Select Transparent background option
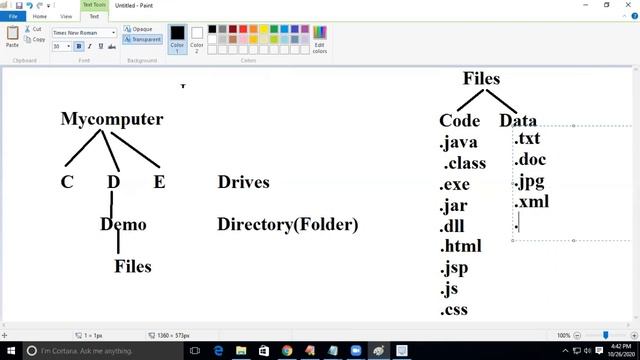 (142, 39)
